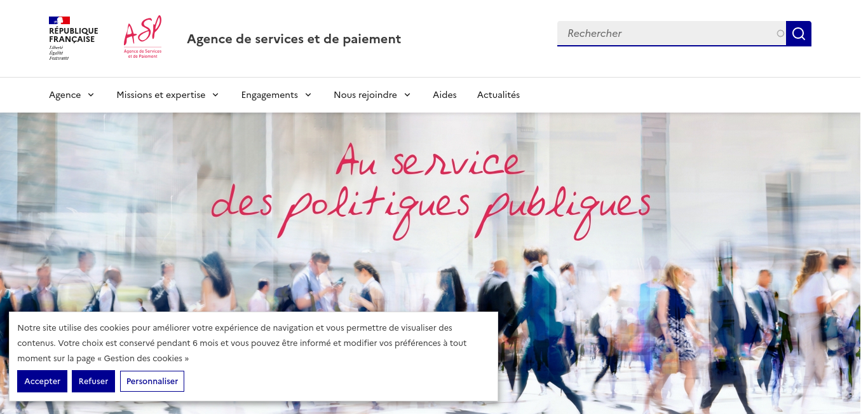Click the chevron beside Missions et expertise

[215, 95]
